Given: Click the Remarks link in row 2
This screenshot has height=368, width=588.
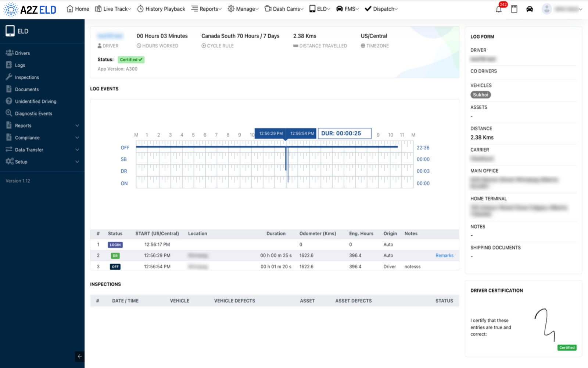Looking at the screenshot, I should tap(444, 255).
